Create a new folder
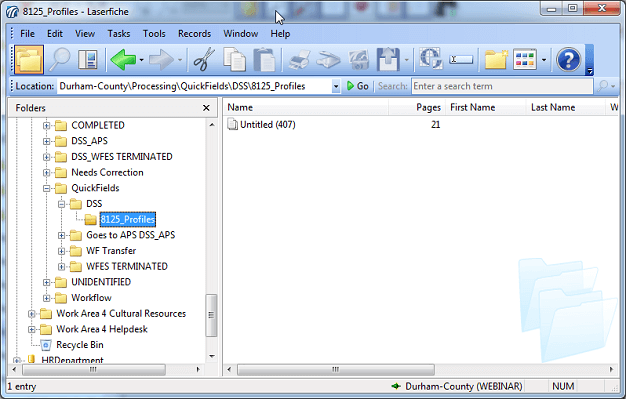Screen dimensions: 626x399 [x=496, y=60]
